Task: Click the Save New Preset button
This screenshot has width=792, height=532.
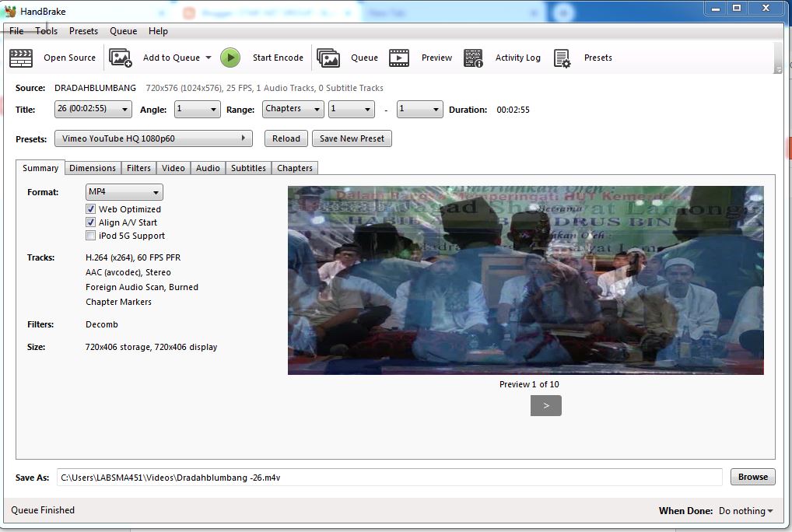Action: 352,138
